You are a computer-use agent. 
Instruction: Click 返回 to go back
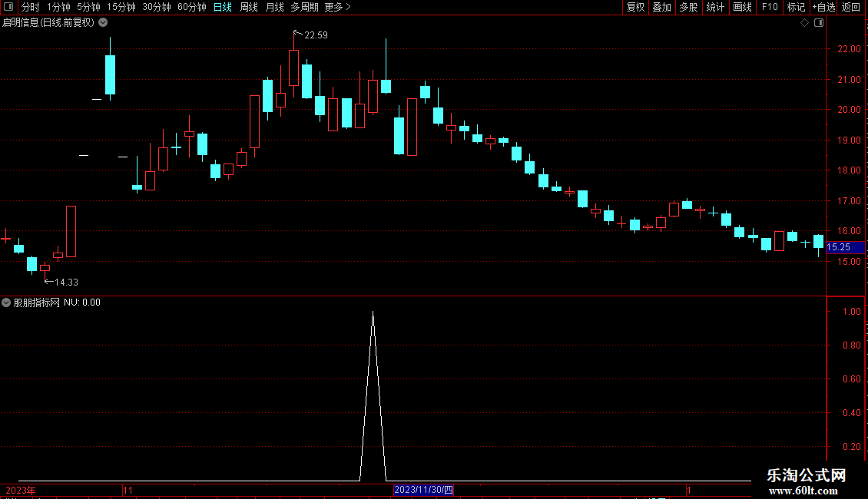(x=851, y=7)
